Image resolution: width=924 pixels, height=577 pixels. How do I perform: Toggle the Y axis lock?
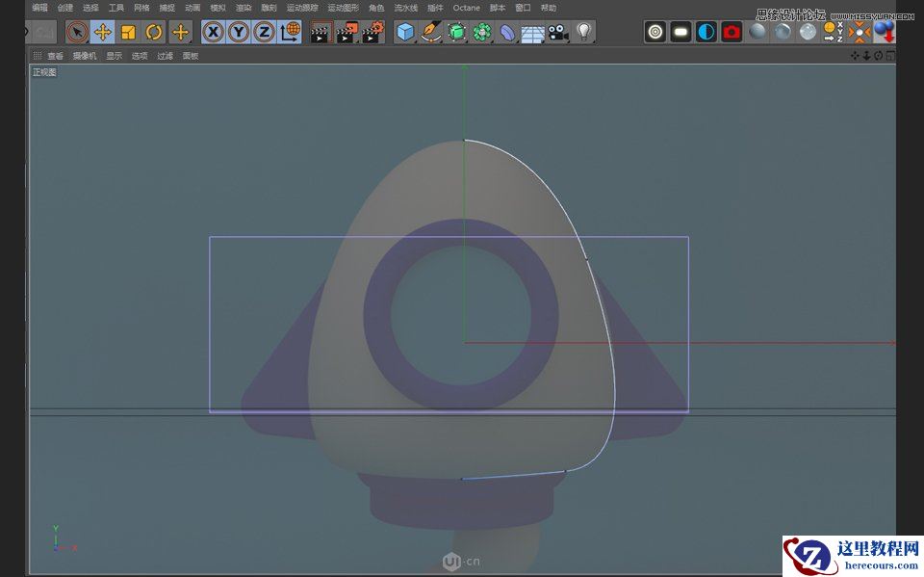(238, 33)
